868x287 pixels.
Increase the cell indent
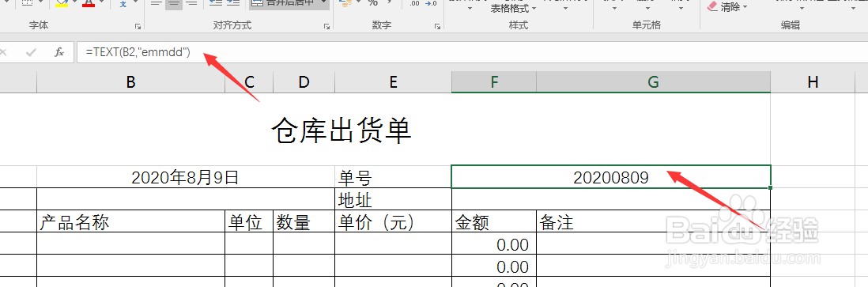click(x=234, y=3)
